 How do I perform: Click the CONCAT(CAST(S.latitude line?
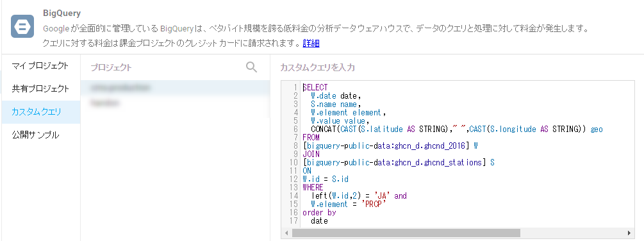(457, 129)
